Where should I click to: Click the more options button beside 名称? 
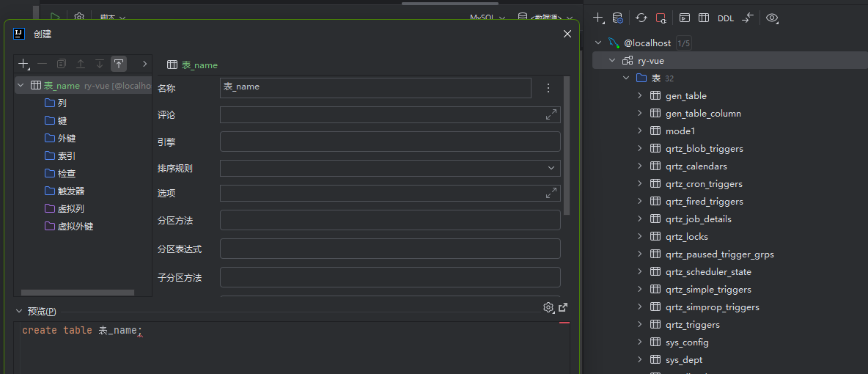tap(548, 88)
